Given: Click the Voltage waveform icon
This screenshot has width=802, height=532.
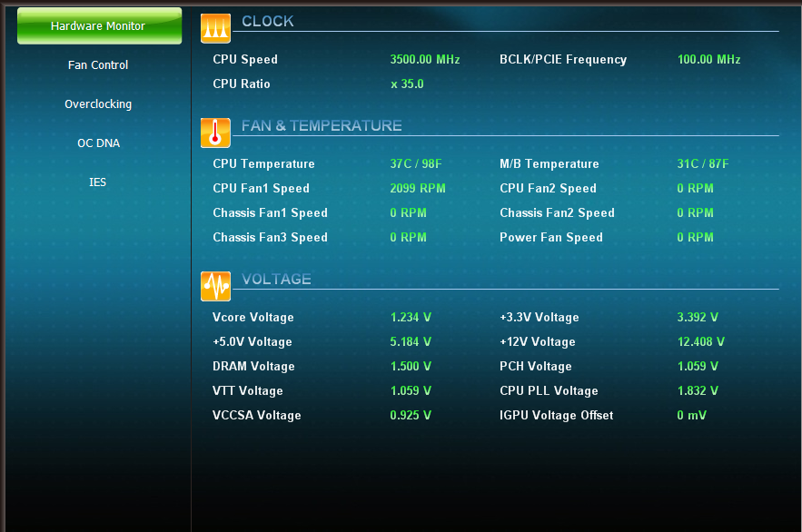Looking at the screenshot, I should click(215, 286).
